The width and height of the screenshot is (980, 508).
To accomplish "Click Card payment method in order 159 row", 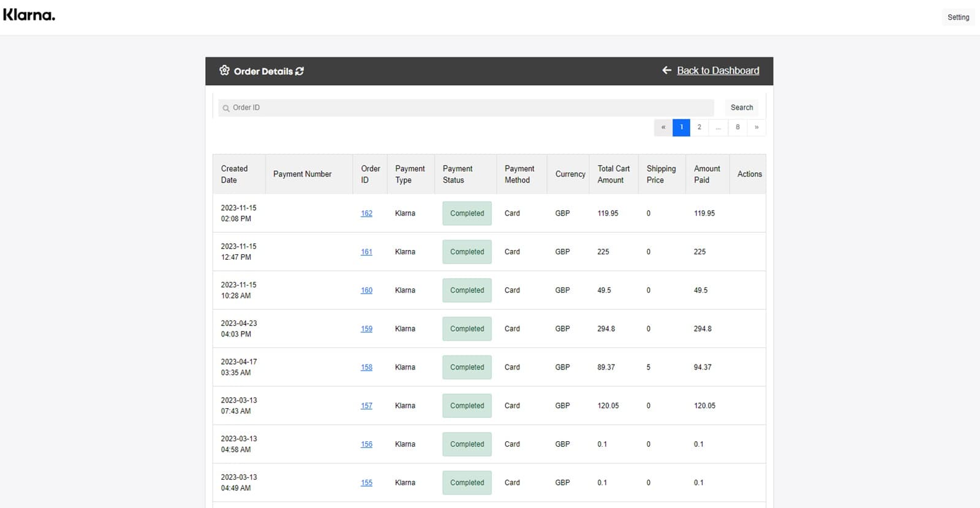I will [512, 329].
